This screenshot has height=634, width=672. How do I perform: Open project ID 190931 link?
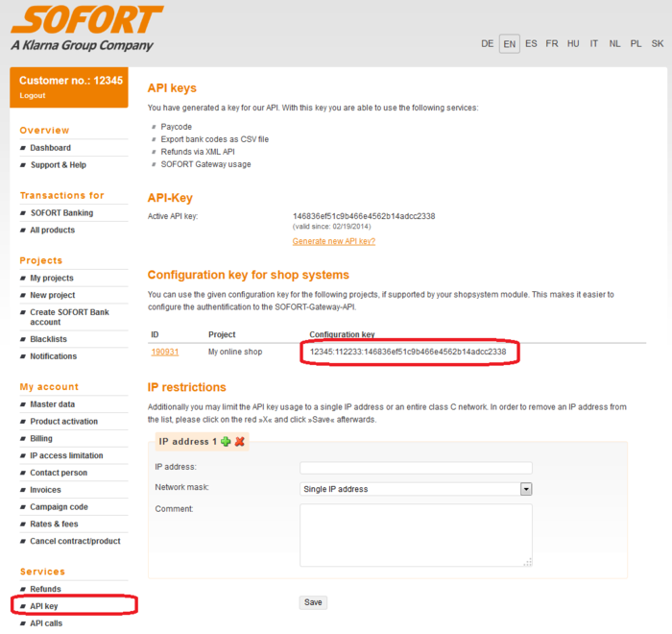pos(164,352)
